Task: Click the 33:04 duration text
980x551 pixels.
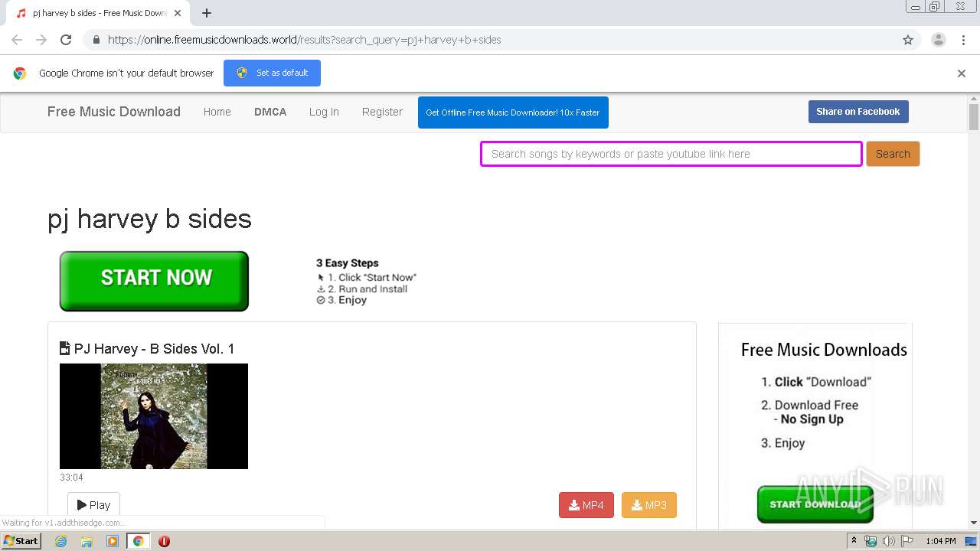Action: [71, 478]
